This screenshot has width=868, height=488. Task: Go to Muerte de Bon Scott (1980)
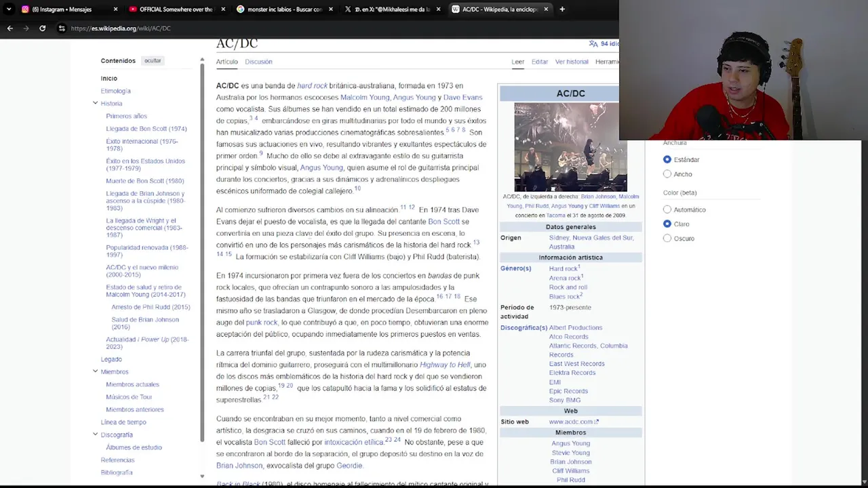145,181
